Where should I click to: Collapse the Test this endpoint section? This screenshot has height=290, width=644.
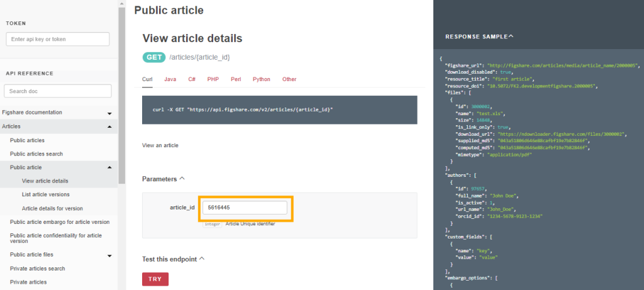click(202, 259)
